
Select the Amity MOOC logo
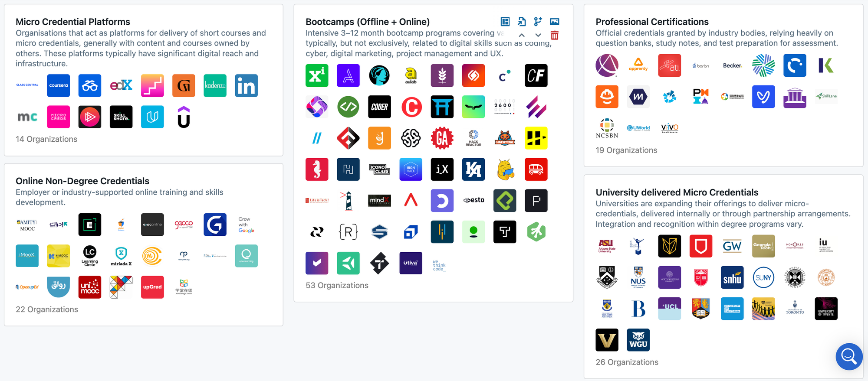[x=27, y=225]
